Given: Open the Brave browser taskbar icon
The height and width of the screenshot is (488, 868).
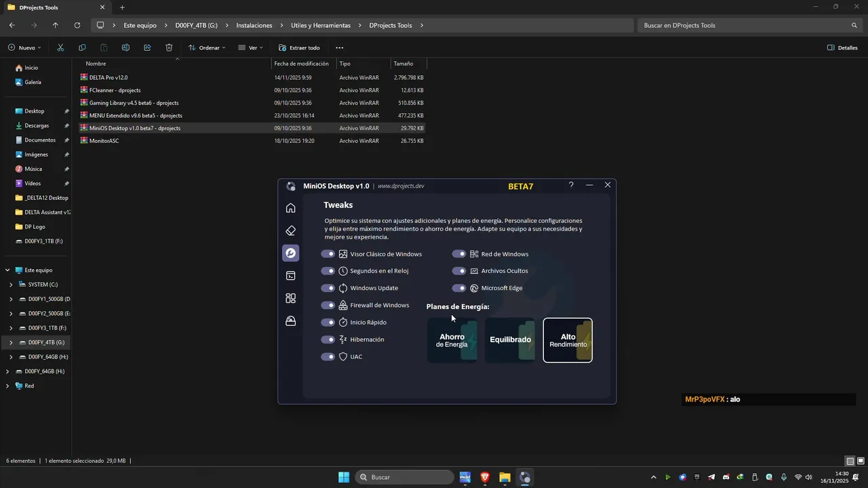Looking at the screenshot, I should click(x=485, y=477).
